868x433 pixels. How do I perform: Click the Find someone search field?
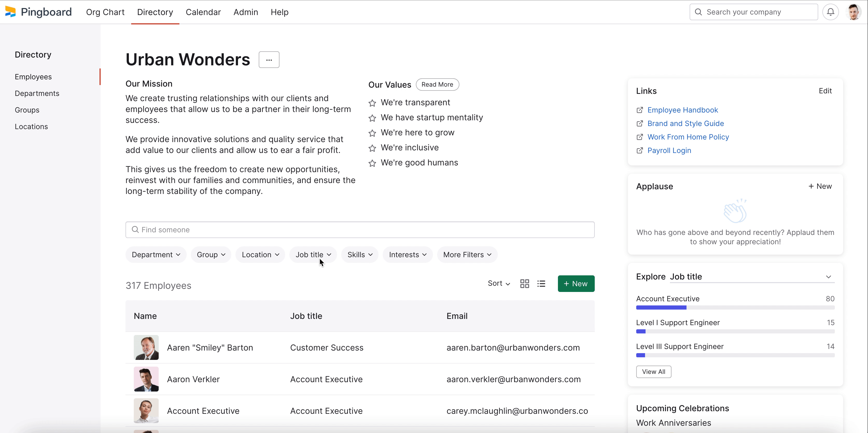(x=360, y=230)
